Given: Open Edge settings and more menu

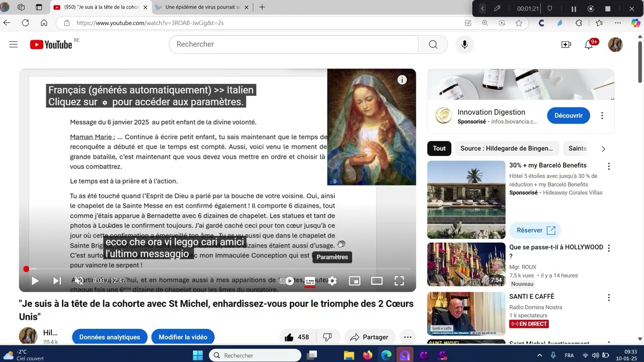Looking at the screenshot, I should tap(618, 23).
